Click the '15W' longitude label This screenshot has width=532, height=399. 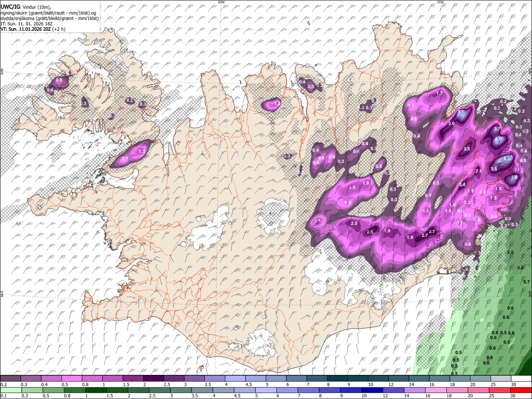point(440,2)
